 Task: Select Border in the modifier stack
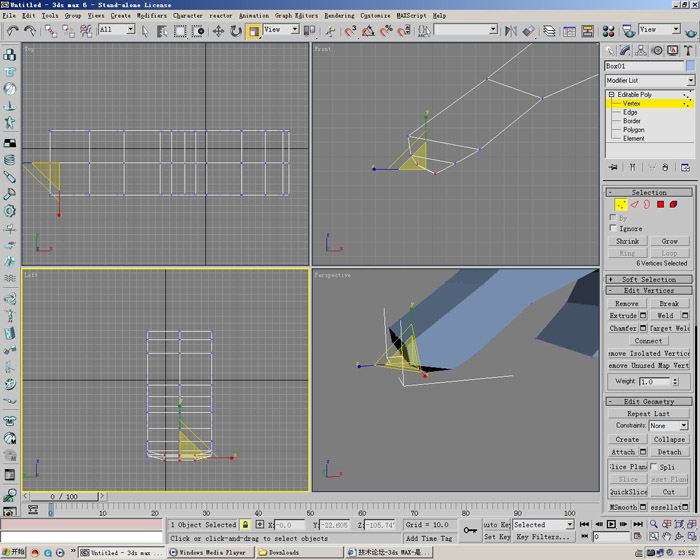(632, 121)
